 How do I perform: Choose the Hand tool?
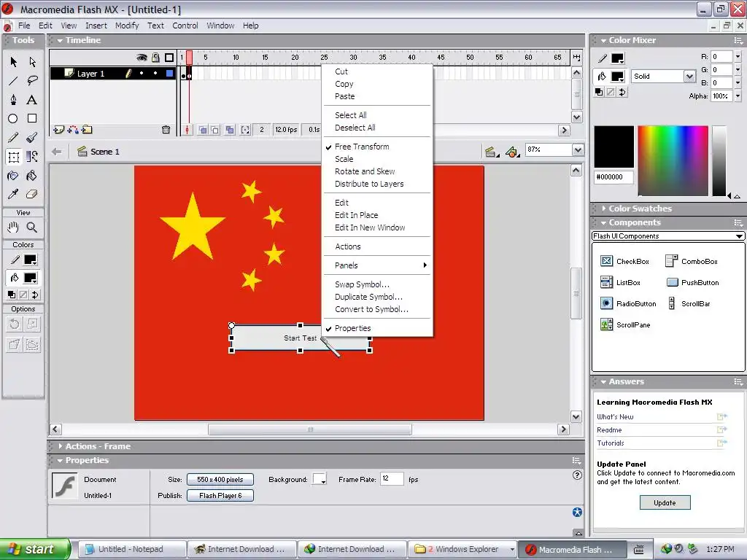13,227
